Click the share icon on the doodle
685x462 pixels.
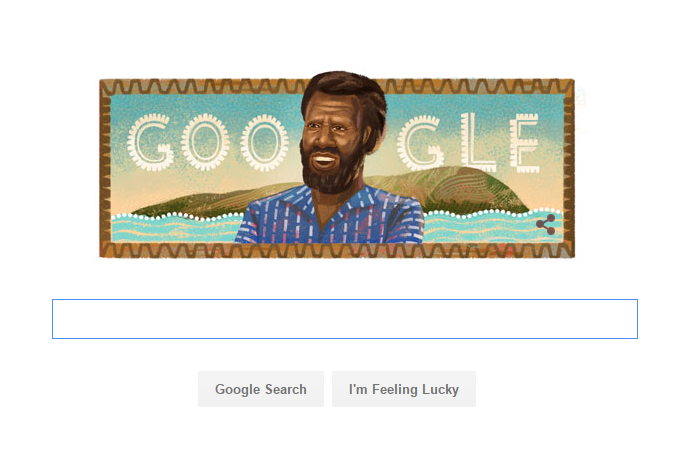[x=546, y=224]
